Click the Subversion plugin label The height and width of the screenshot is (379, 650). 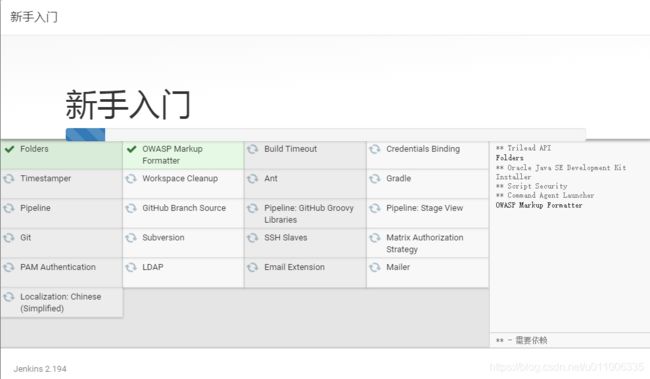coord(163,238)
